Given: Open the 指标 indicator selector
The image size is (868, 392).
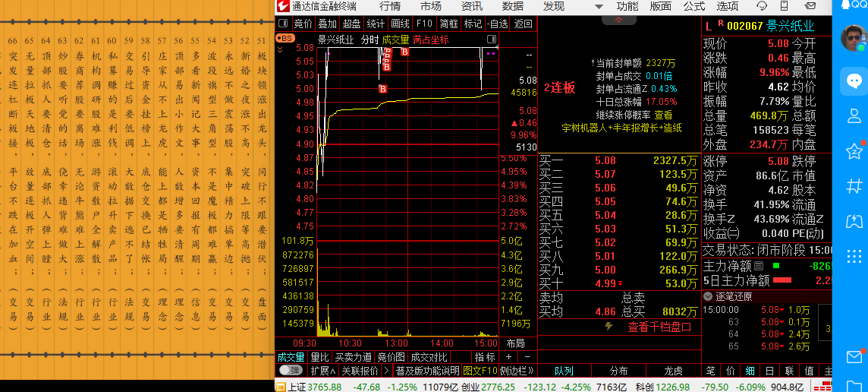Looking at the screenshot, I should click(484, 357).
